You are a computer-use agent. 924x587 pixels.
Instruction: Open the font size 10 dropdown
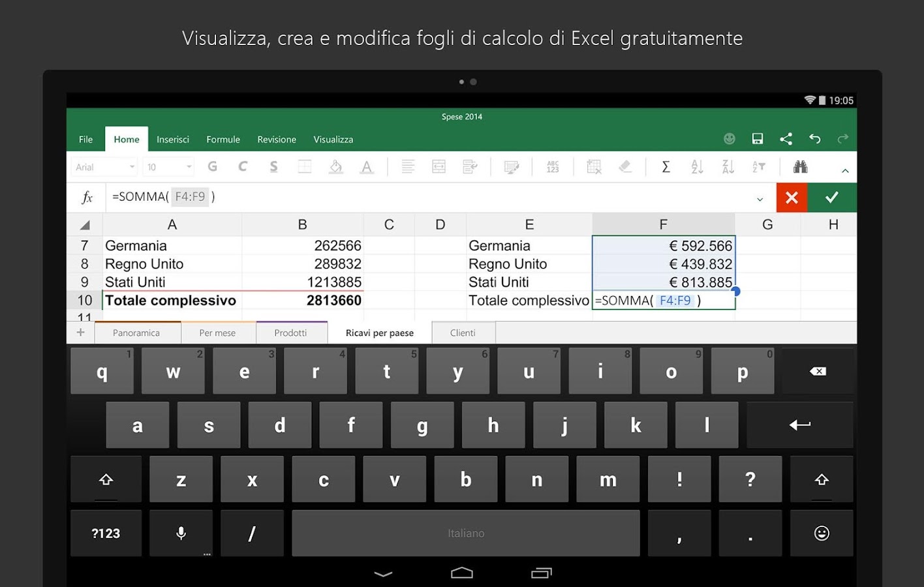click(168, 167)
